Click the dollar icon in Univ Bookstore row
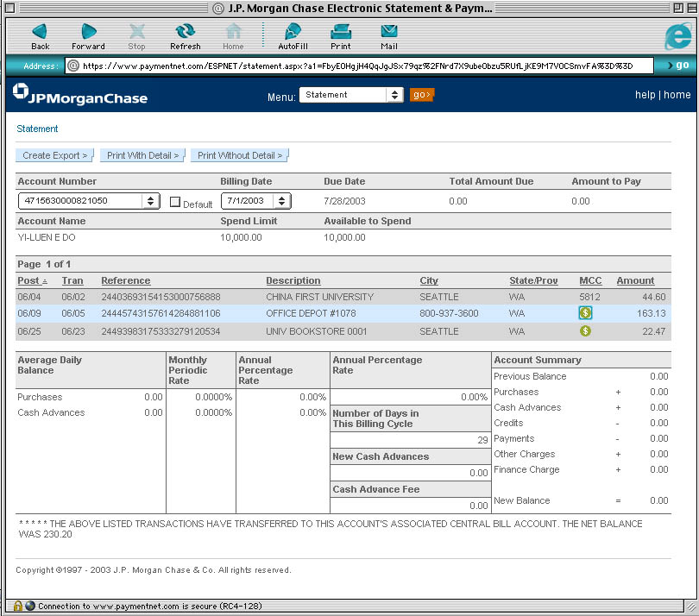 (585, 330)
